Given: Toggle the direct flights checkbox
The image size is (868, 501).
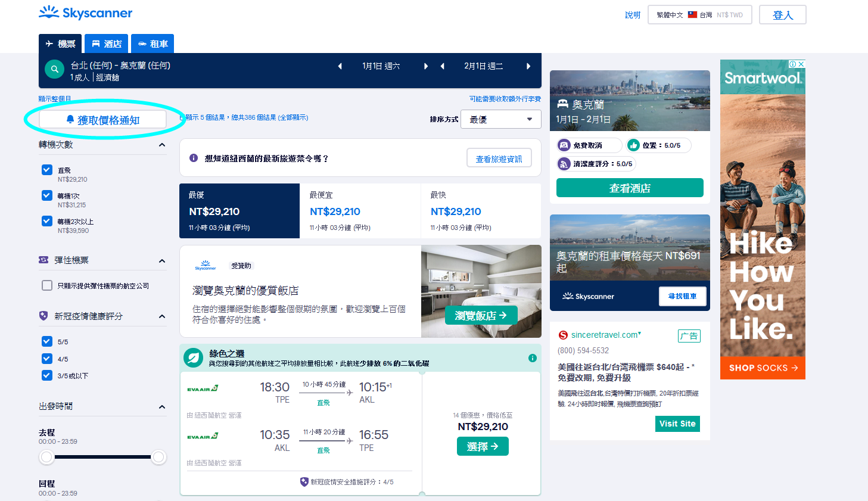Looking at the screenshot, I should point(47,170).
